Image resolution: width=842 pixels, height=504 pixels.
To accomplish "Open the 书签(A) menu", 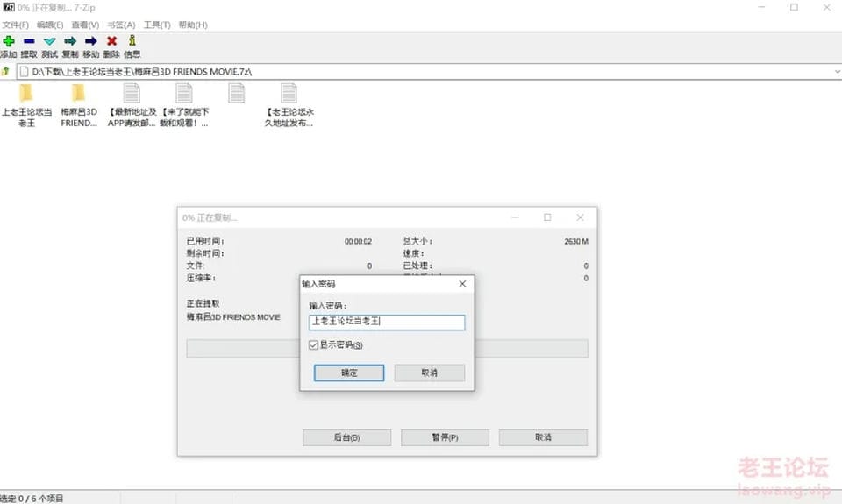I will click(121, 25).
